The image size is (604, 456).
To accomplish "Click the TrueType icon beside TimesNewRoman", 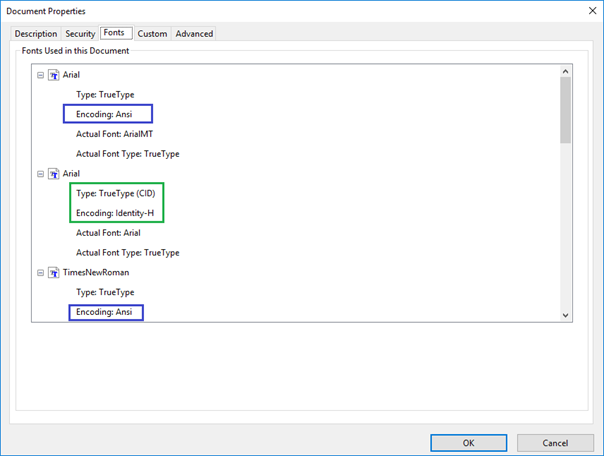I will click(54, 272).
